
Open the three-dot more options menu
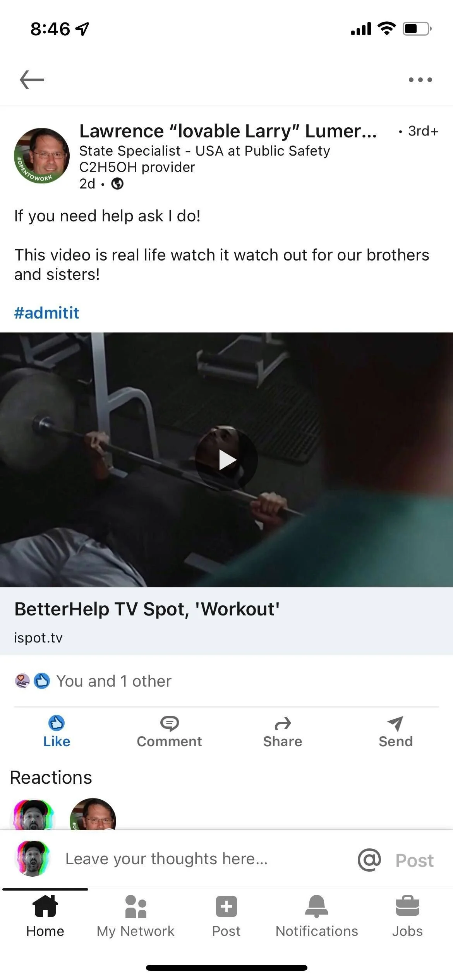tap(420, 80)
